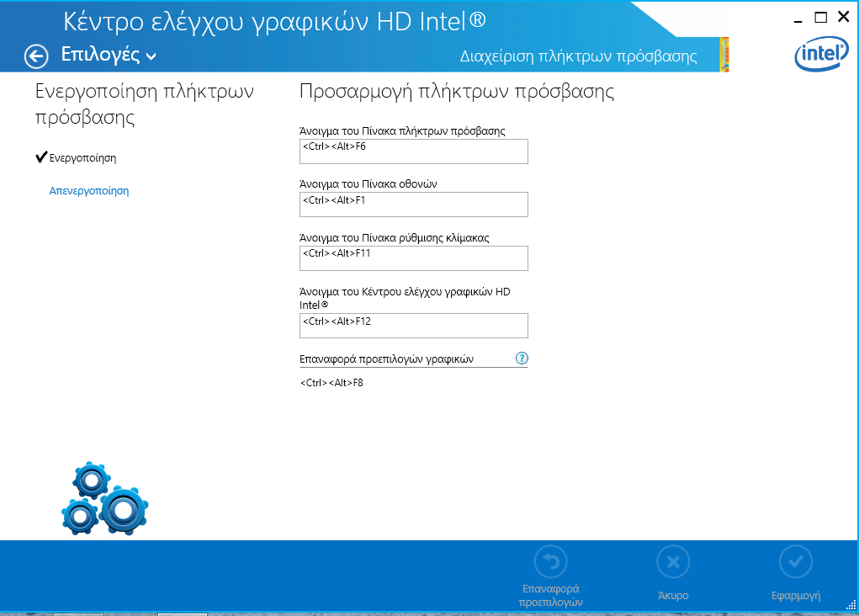The image size is (859, 616).
Task: Click the Άνοιγμα του Πίνακα ρύθμισης κλίμακας label
Action: (395, 238)
